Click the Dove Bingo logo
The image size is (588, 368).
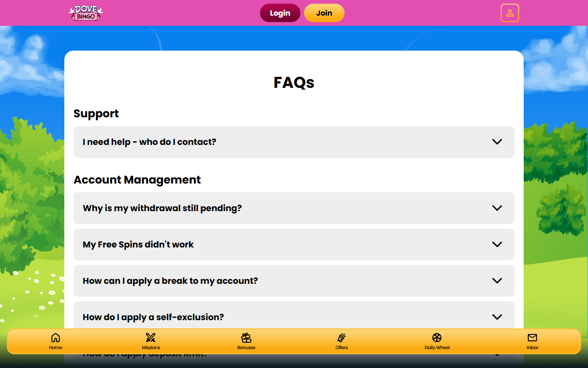[85, 13]
